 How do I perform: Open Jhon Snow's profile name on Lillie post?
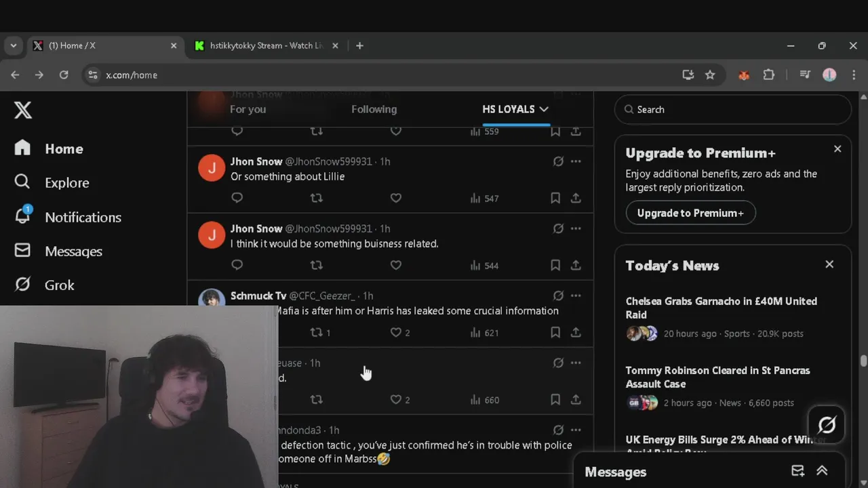256,161
